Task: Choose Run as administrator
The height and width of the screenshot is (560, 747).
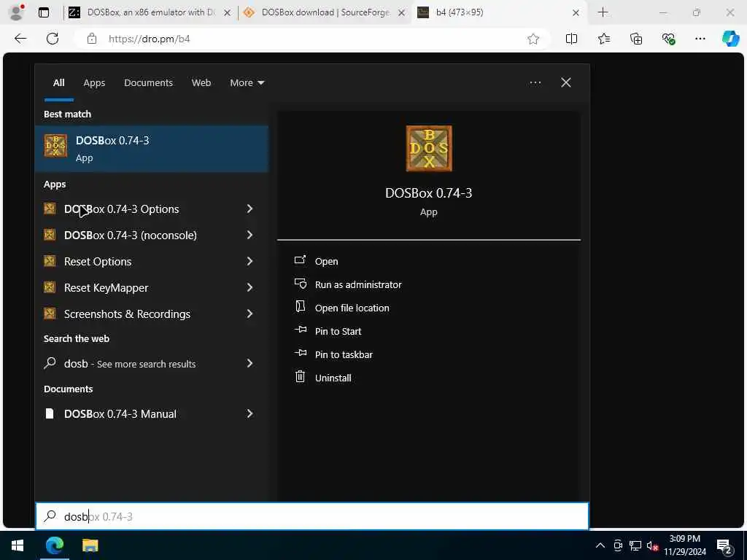Action: [358, 284]
